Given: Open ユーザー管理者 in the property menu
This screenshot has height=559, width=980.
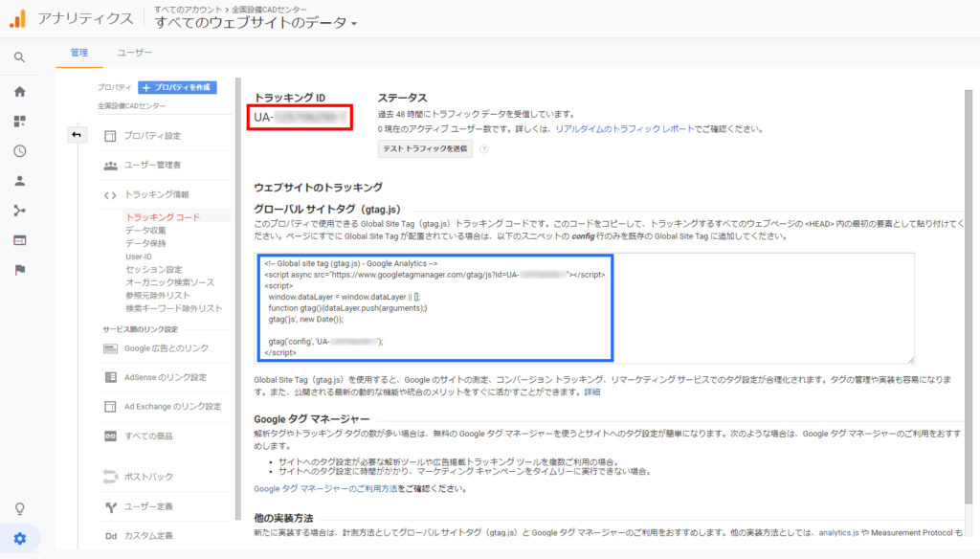Looking at the screenshot, I should pos(152,165).
